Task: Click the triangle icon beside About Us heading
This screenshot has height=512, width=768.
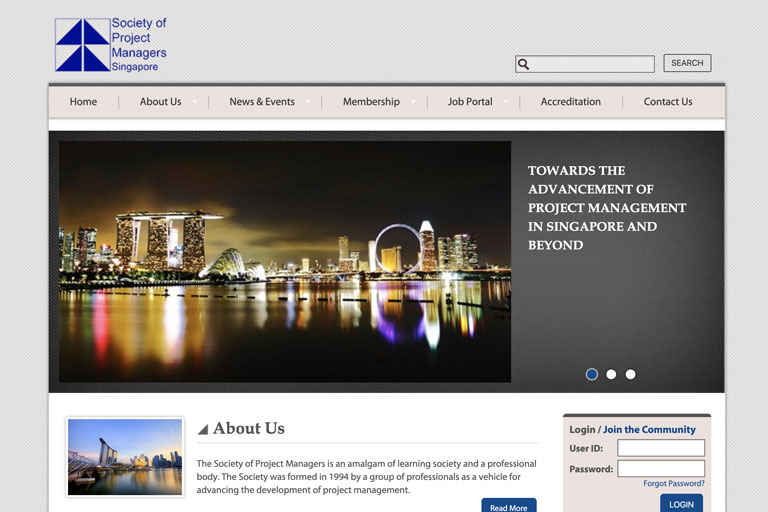Action: coord(203,430)
